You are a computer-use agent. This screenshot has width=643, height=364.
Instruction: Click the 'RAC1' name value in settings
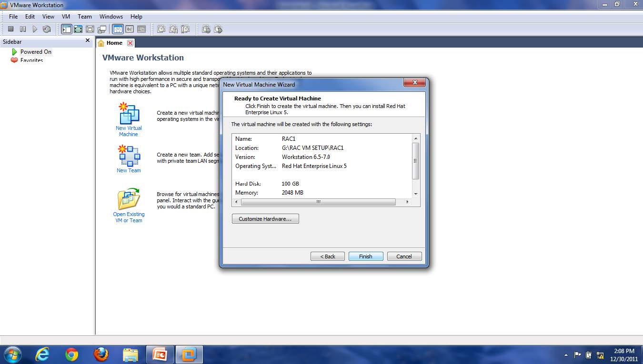coord(289,139)
